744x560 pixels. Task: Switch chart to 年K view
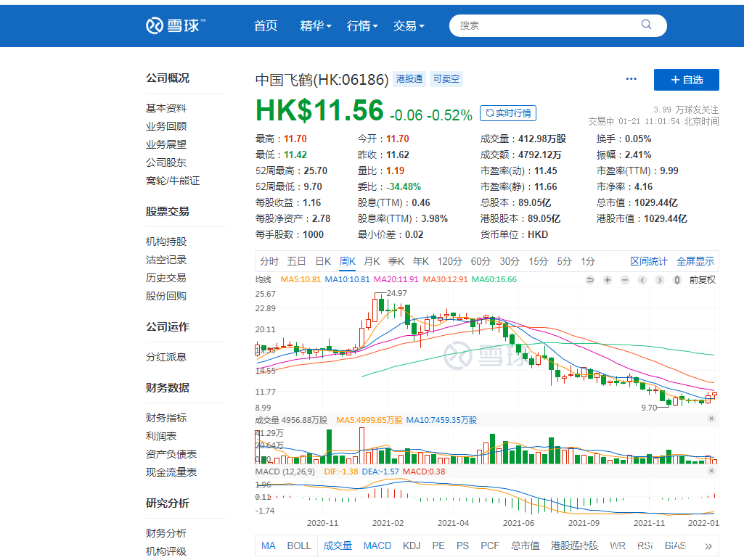421,261
